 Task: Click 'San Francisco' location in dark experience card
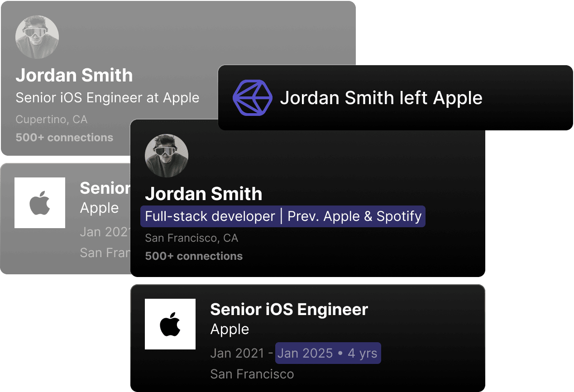[x=252, y=374]
